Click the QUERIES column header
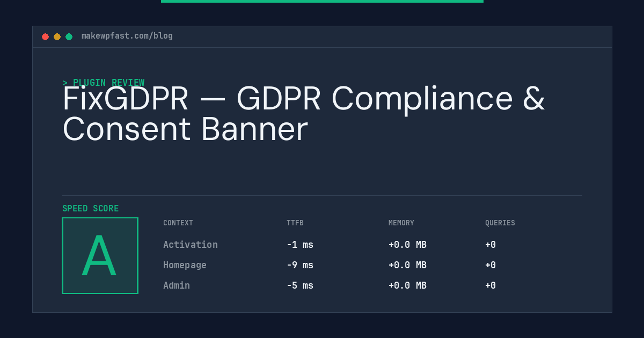The image size is (644, 338). (500, 223)
